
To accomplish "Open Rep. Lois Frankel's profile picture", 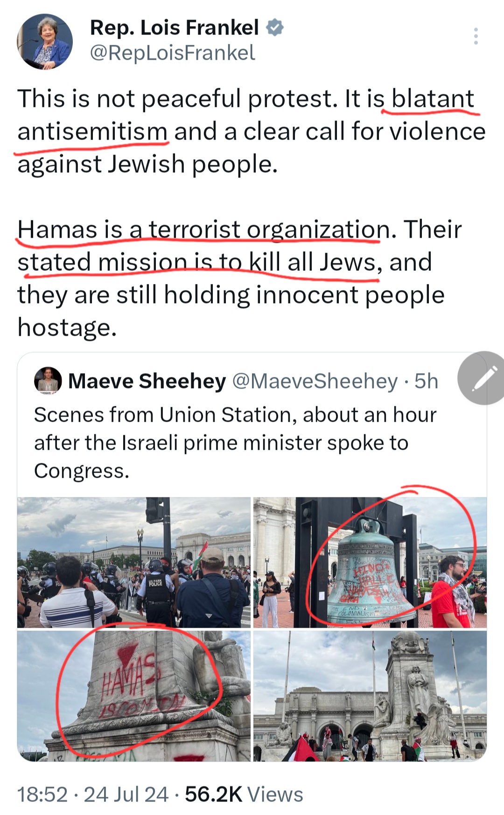I will coord(45,42).
